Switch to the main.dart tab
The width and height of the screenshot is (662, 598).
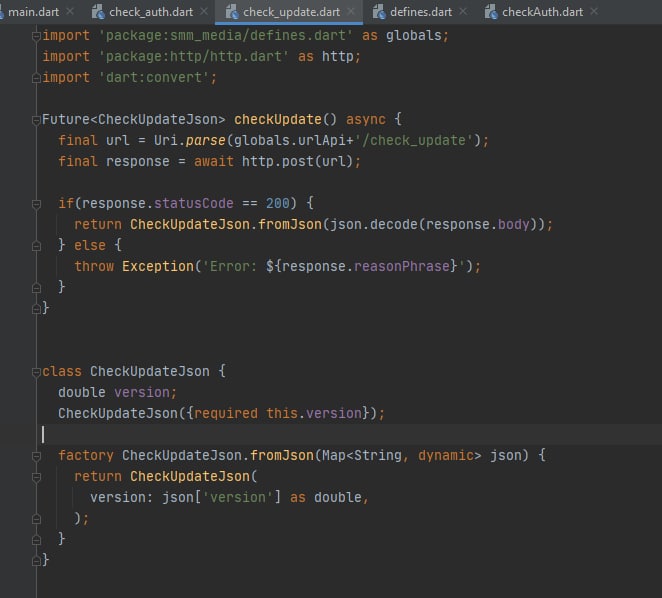[33, 12]
